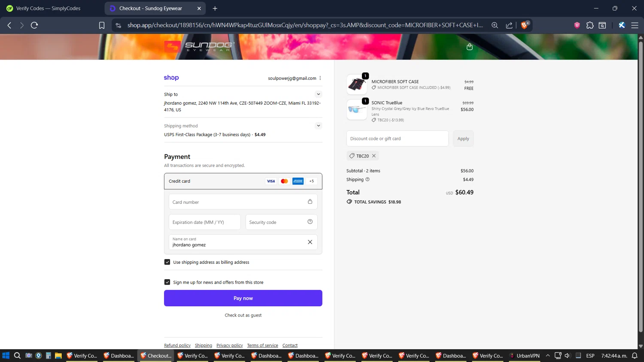644x362 pixels.
Task: Show shipping info help icon
Action: pyautogui.click(x=368, y=179)
